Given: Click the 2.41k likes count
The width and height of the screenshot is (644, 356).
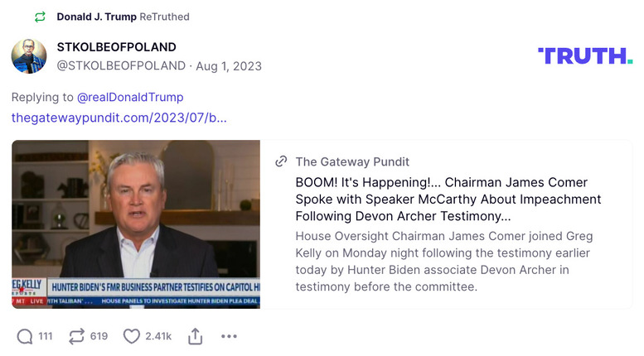Looking at the screenshot, I should coord(158,336).
